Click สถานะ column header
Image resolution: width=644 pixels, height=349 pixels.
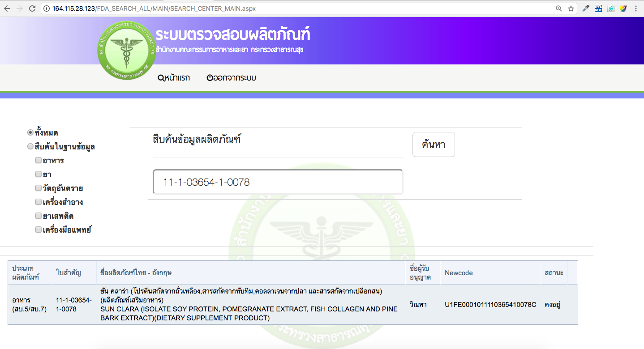tap(554, 272)
